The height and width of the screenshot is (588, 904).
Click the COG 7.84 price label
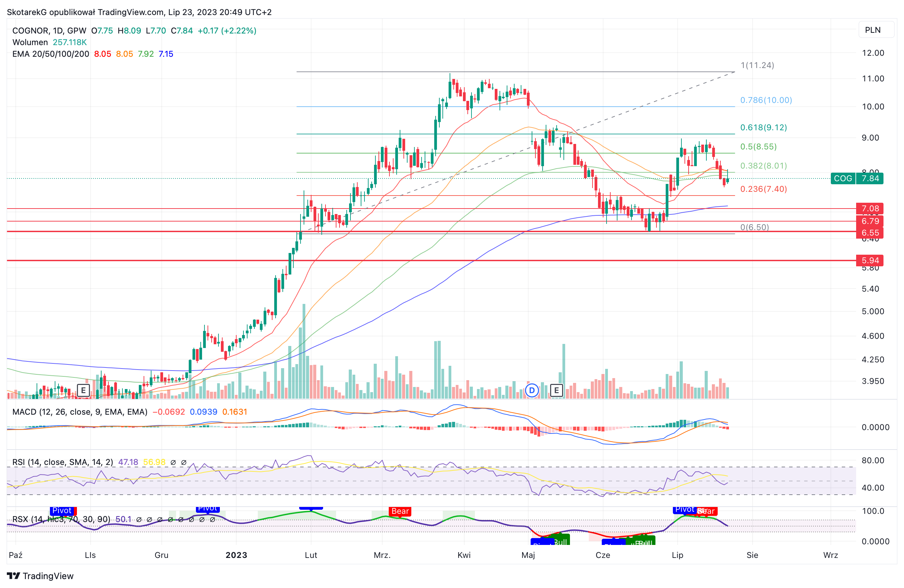[x=856, y=178]
